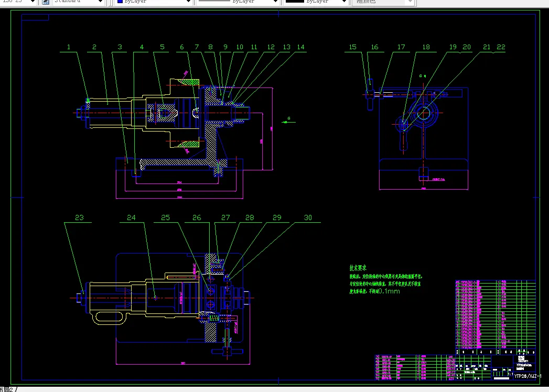Click the YTP26/XJZ-1 drawing number in title block
Image resolution: width=549 pixels, height=392 pixels.
pyautogui.click(x=528, y=376)
